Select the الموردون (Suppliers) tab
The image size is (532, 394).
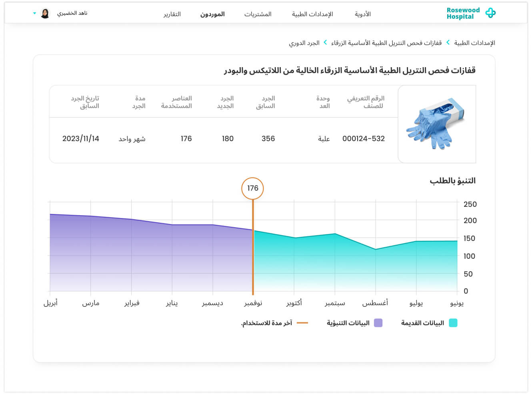point(212,14)
